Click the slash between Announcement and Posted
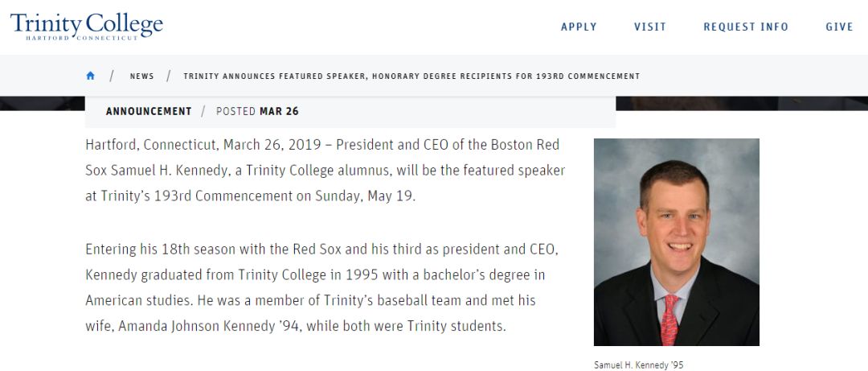 point(203,111)
